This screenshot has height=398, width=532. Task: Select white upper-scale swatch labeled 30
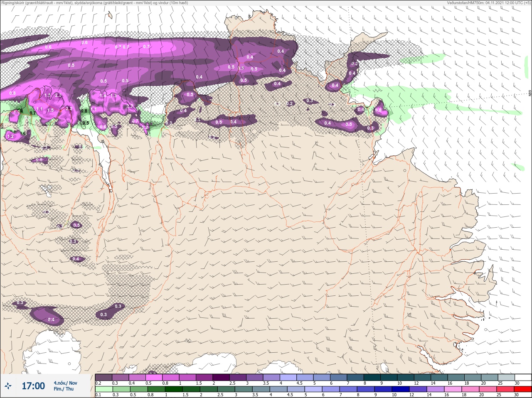(523, 377)
